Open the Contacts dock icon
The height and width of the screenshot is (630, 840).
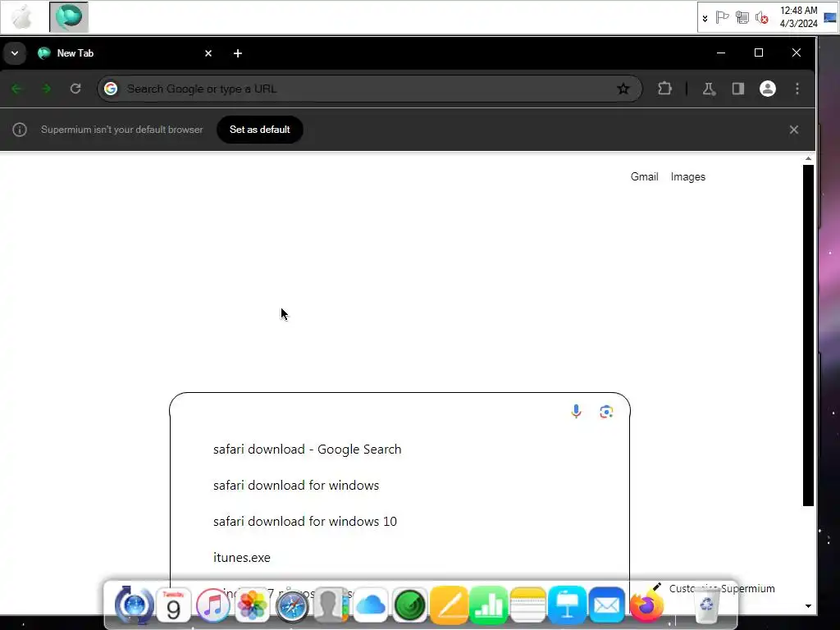tap(331, 605)
